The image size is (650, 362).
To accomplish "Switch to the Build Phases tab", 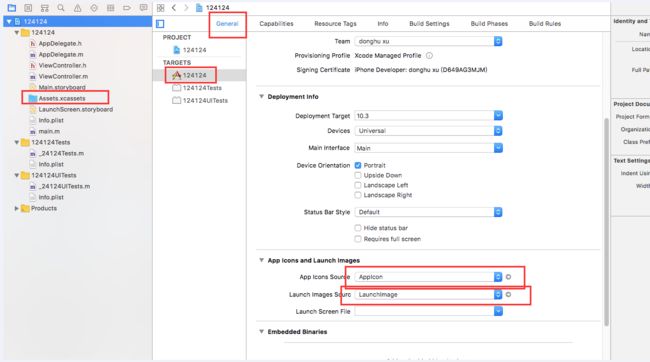I will (x=489, y=24).
